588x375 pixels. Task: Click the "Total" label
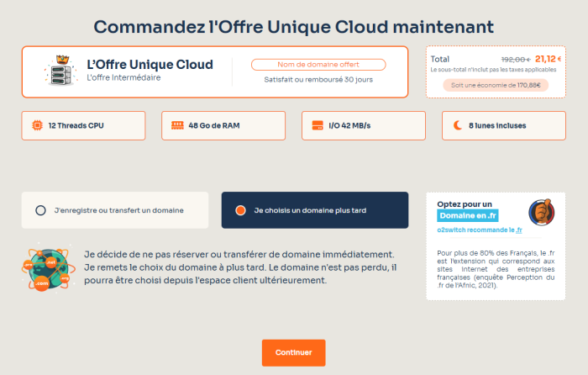pyautogui.click(x=439, y=59)
